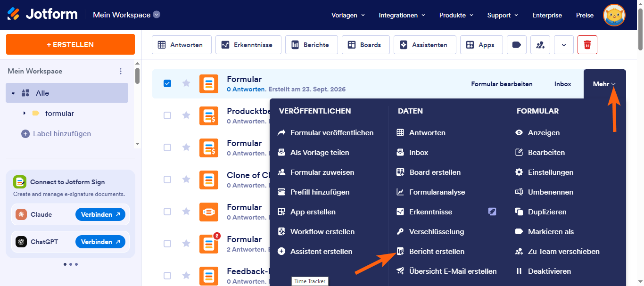Expand the Integrationen navigation menu
Screen dimensions: 644x286
pos(402,15)
